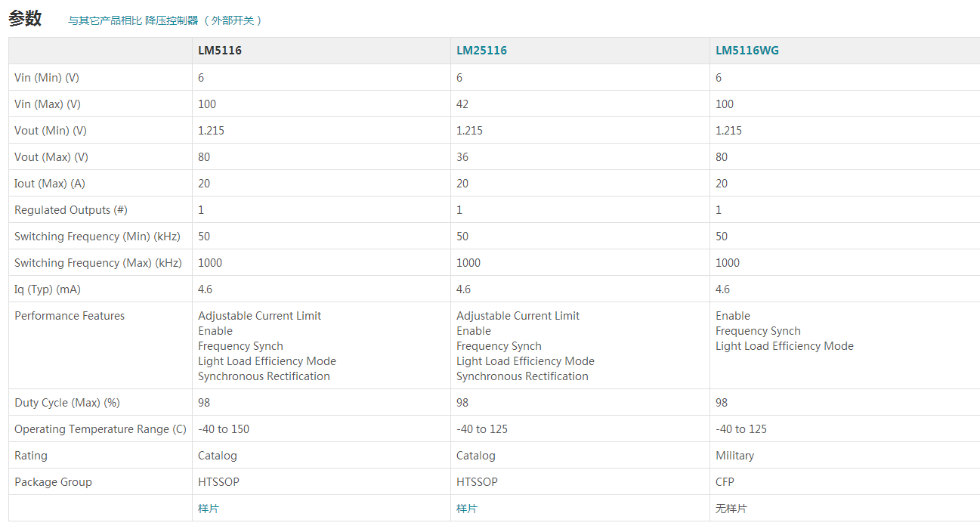Open the LM5116WG product link
The height and width of the screenshot is (529, 980).
pos(747,51)
